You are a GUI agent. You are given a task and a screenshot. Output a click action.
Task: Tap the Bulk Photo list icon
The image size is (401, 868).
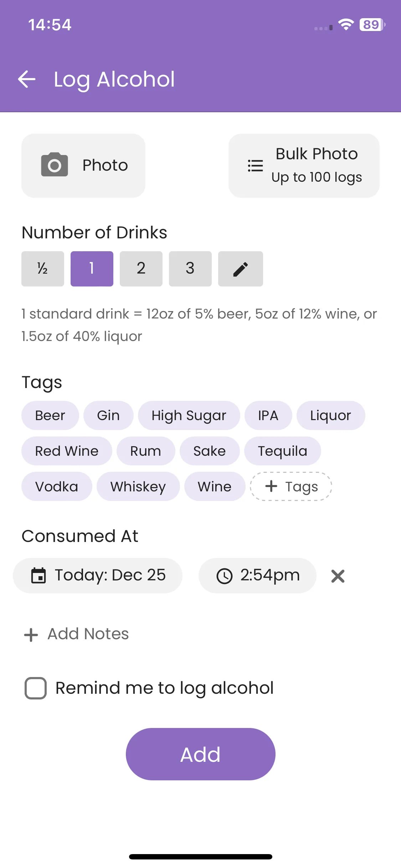255,166
